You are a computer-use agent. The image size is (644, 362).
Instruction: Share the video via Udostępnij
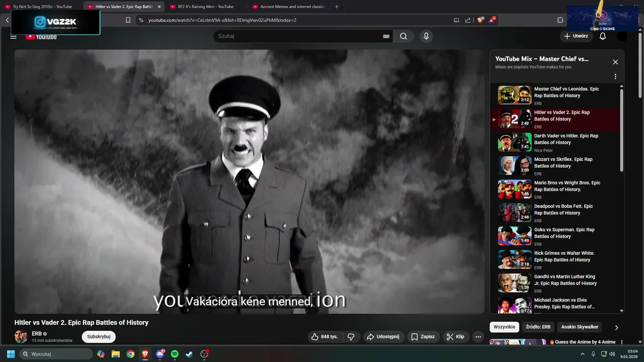383,336
